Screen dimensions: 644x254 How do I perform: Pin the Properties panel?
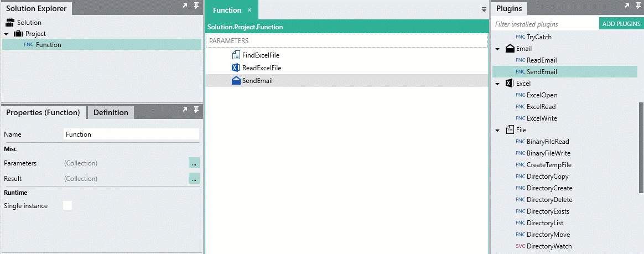[196, 110]
